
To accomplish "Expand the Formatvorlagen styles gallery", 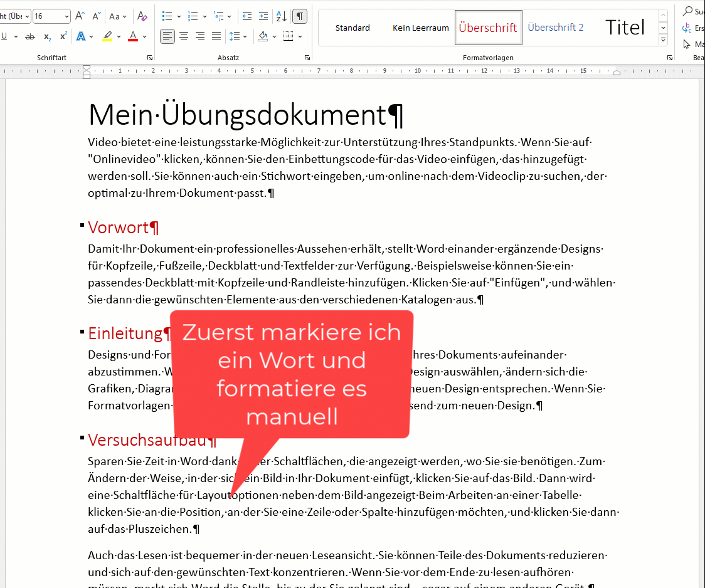I will coord(663,40).
